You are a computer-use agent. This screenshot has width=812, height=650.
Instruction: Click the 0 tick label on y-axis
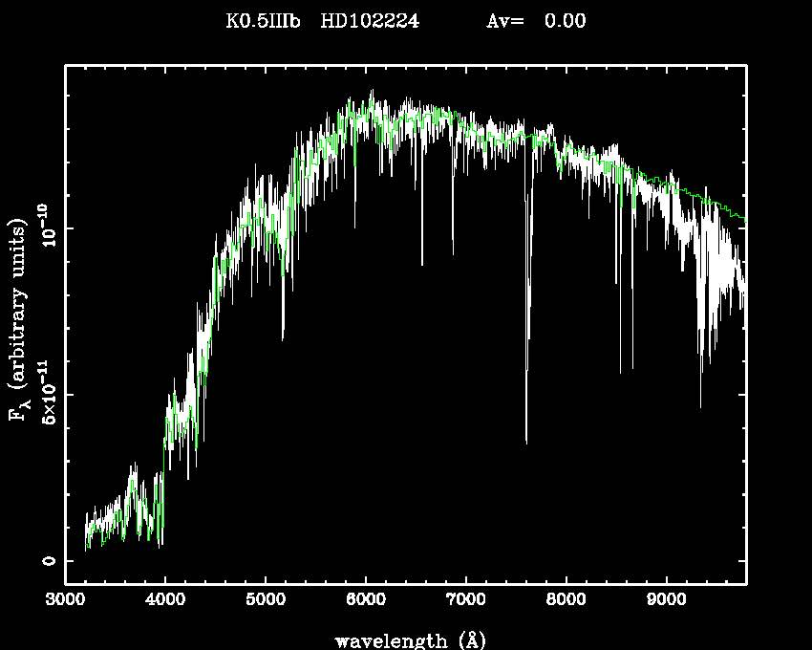(48, 561)
